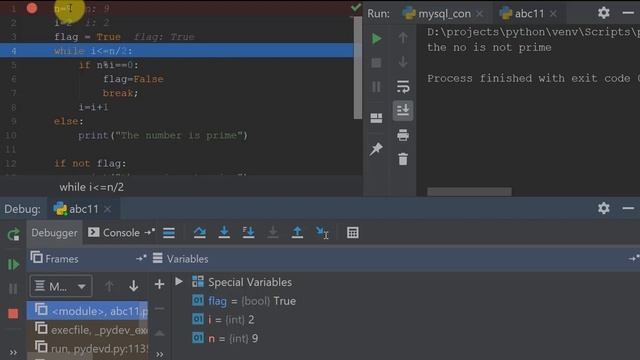
Task: Hide the Run panel
Action: tap(628, 13)
